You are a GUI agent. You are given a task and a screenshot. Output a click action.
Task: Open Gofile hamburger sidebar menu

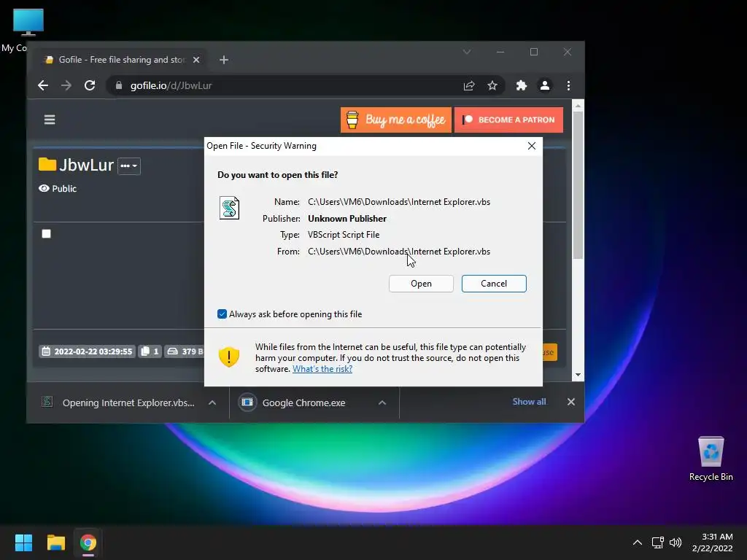(x=50, y=120)
